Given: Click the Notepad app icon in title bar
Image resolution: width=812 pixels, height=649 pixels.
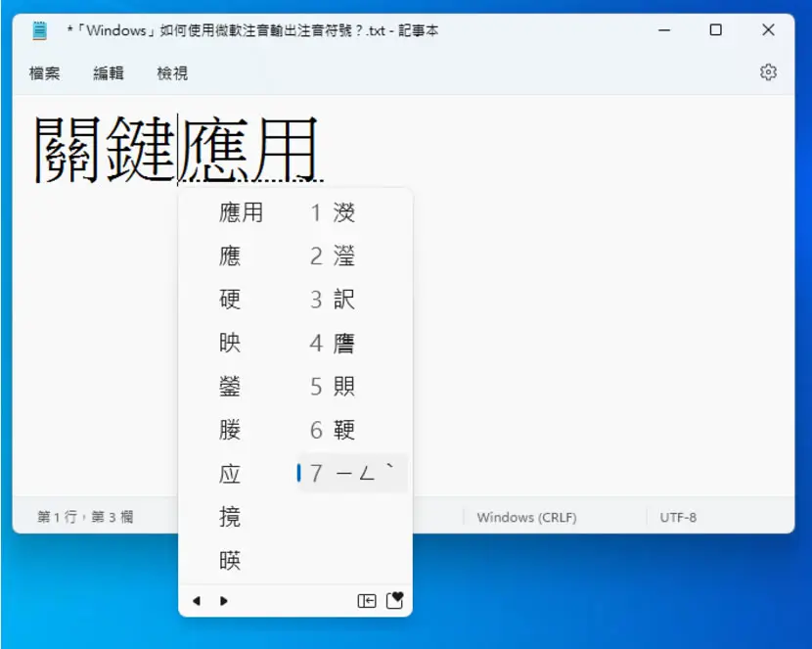Looking at the screenshot, I should [39, 30].
